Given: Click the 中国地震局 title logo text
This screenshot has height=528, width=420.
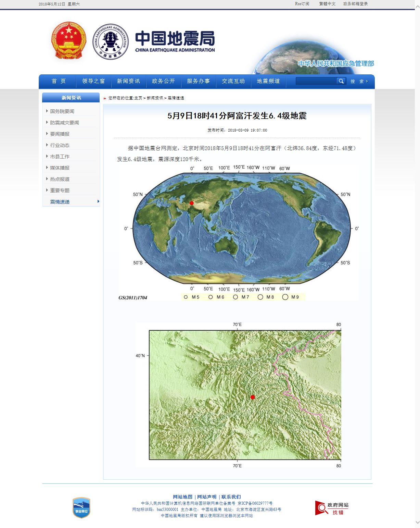Looking at the screenshot, I should pos(175,41).
